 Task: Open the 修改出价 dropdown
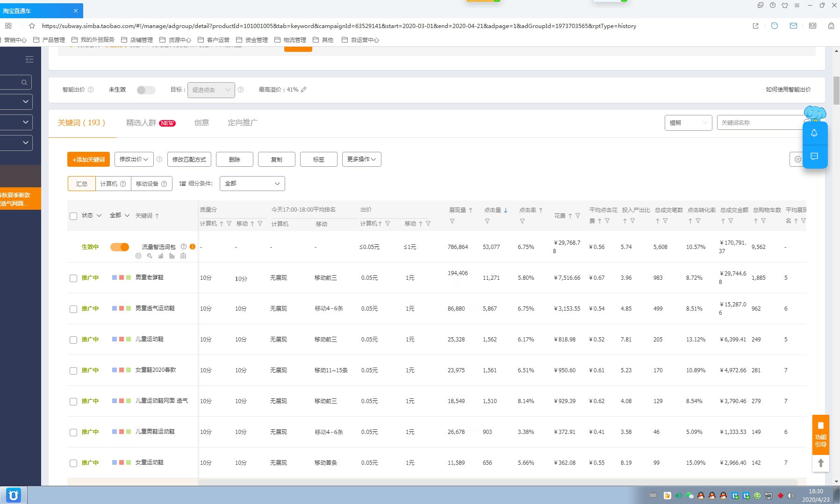coord(134,159)
